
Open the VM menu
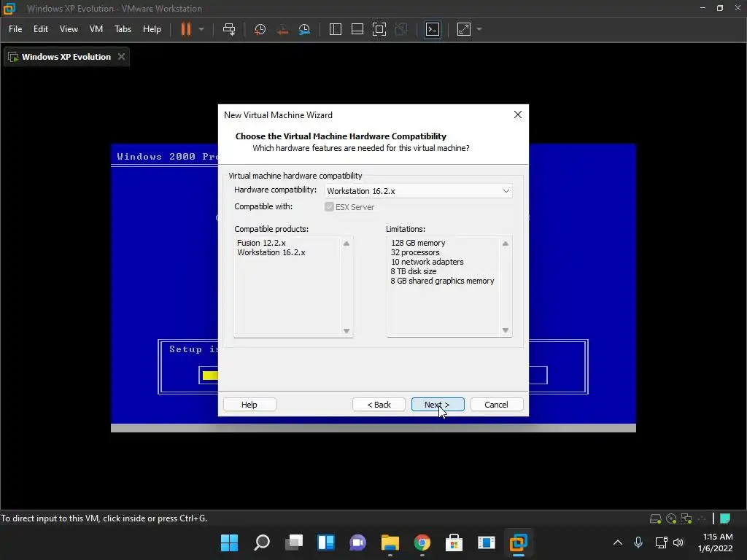pos(96,29)
